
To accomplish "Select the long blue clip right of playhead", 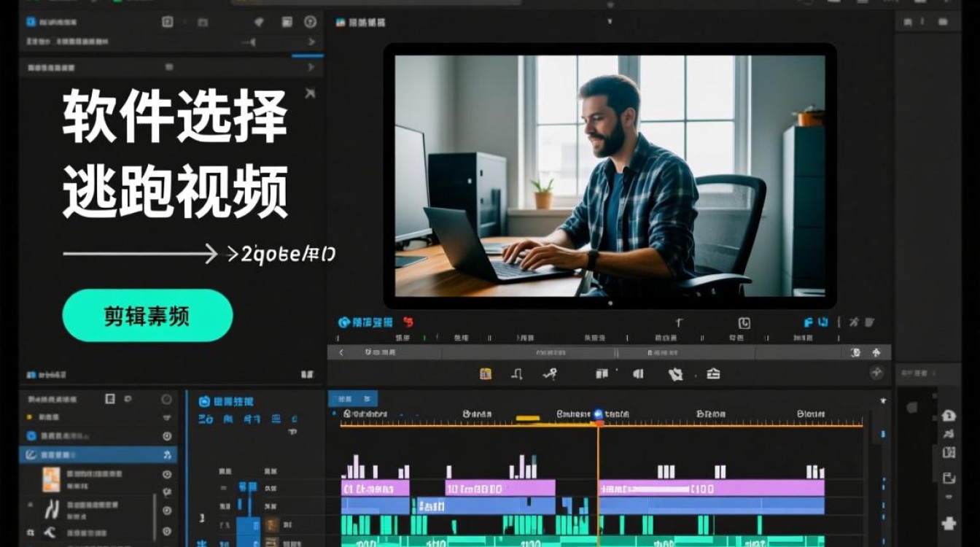I will pos(712,505).
